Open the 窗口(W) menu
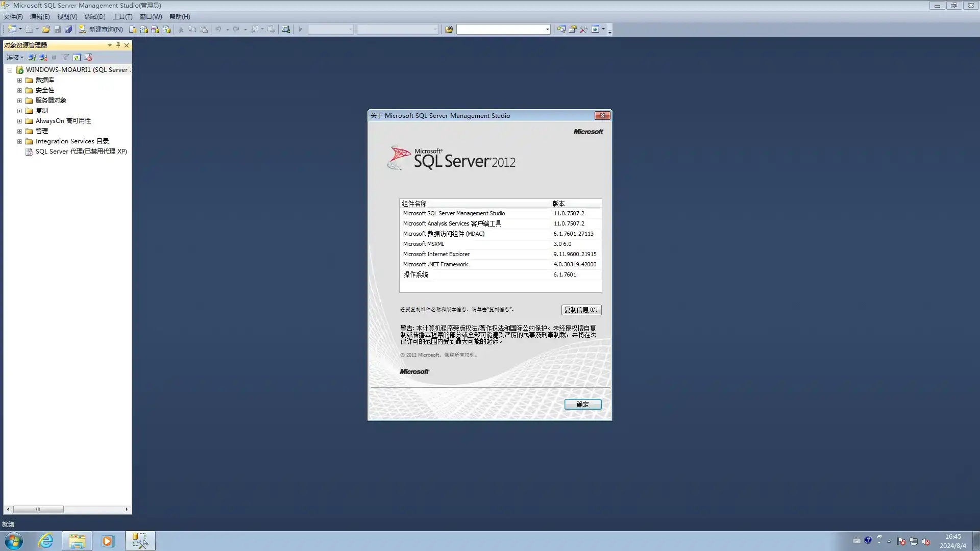This screenshot has height=551, width=980. (151, 17)
